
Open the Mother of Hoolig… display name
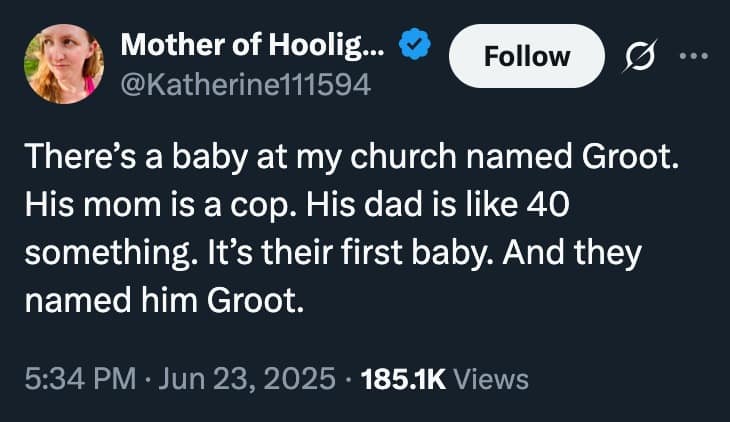254,45
